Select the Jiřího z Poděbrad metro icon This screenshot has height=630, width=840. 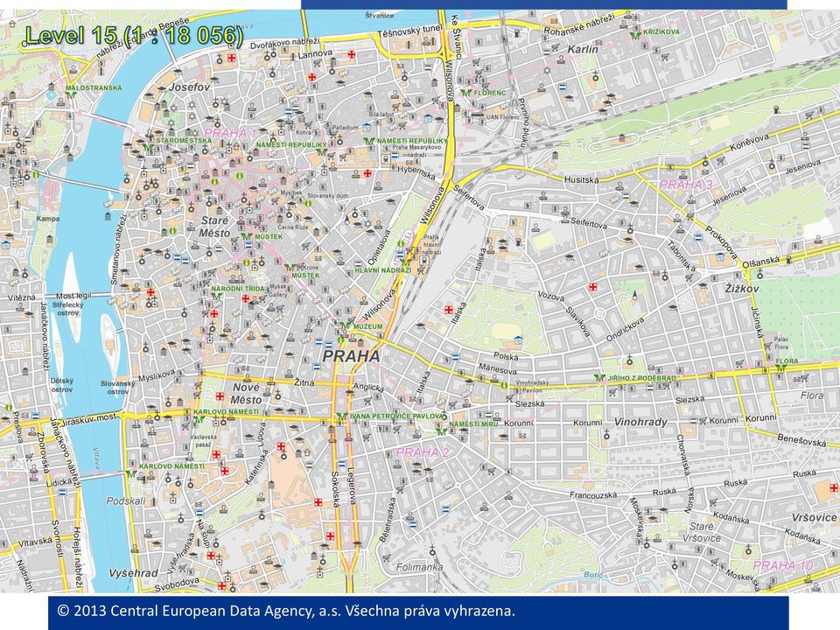click(x=600, y=378)
